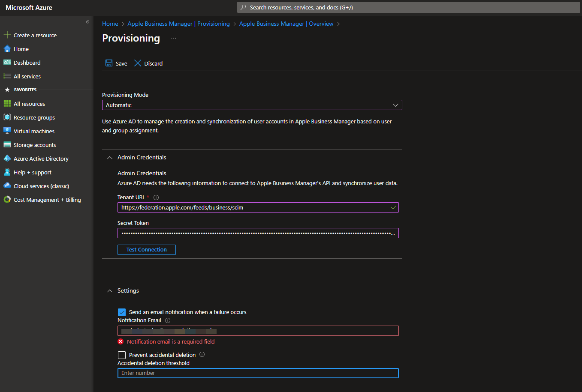Open Virtual machines

coord(34,131)
